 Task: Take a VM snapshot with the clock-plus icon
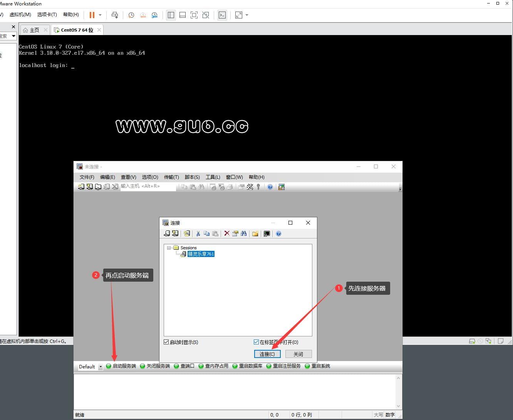click(131, 15)
